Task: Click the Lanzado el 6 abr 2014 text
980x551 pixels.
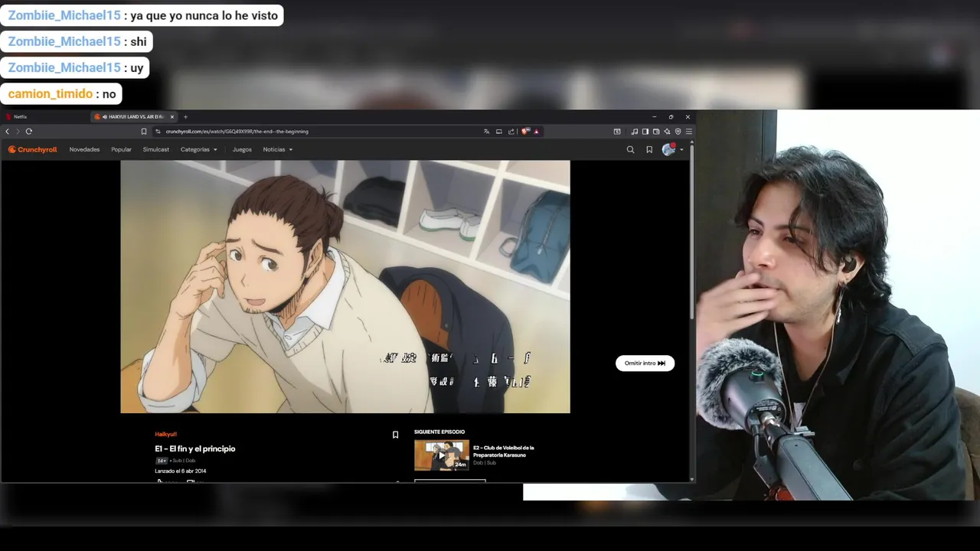Action: click(181, 471)
